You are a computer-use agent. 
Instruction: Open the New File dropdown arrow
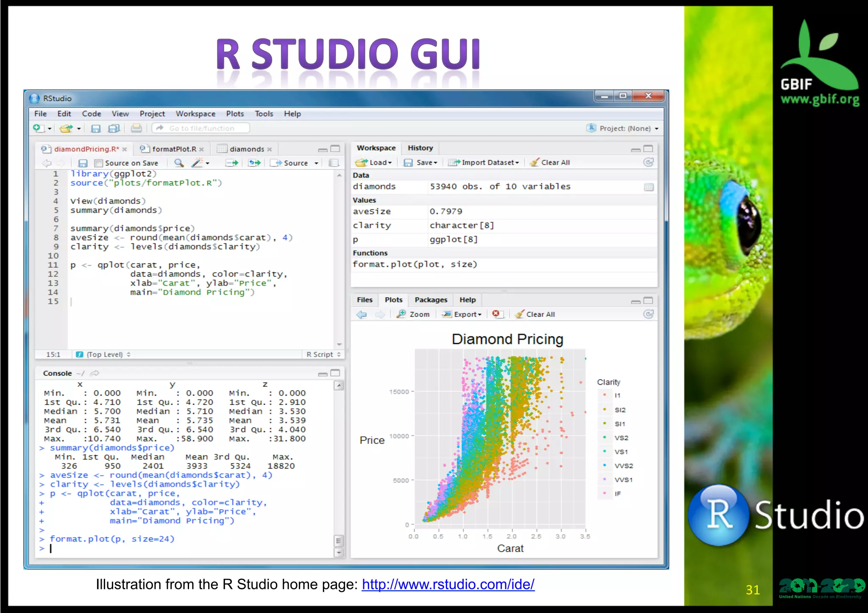(x=50, y=128)
